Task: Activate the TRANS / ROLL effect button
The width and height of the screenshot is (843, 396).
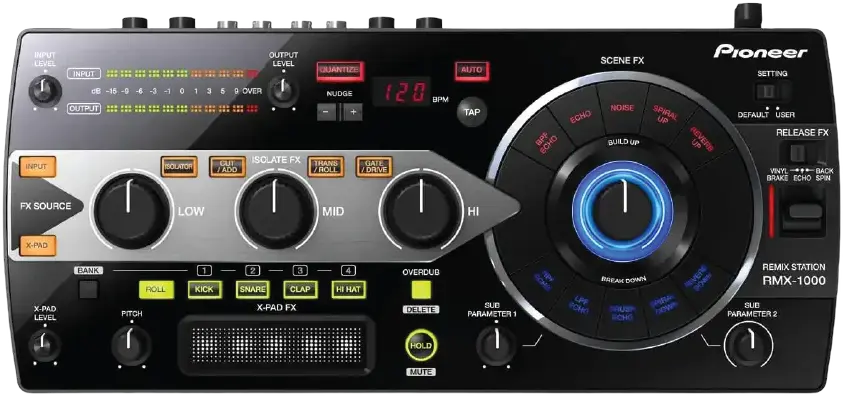Action: (326, 167)
